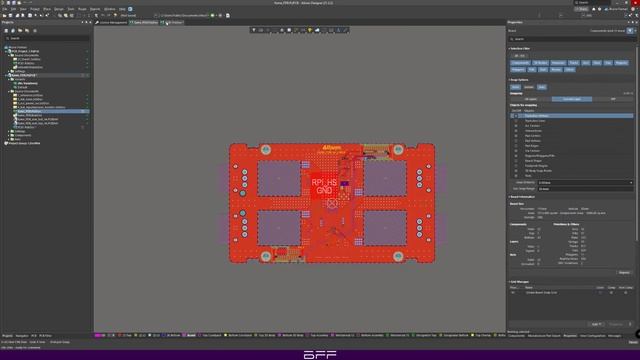
Task: Click the Properties panel object filter funnel icon
Action: pos(631,31)
